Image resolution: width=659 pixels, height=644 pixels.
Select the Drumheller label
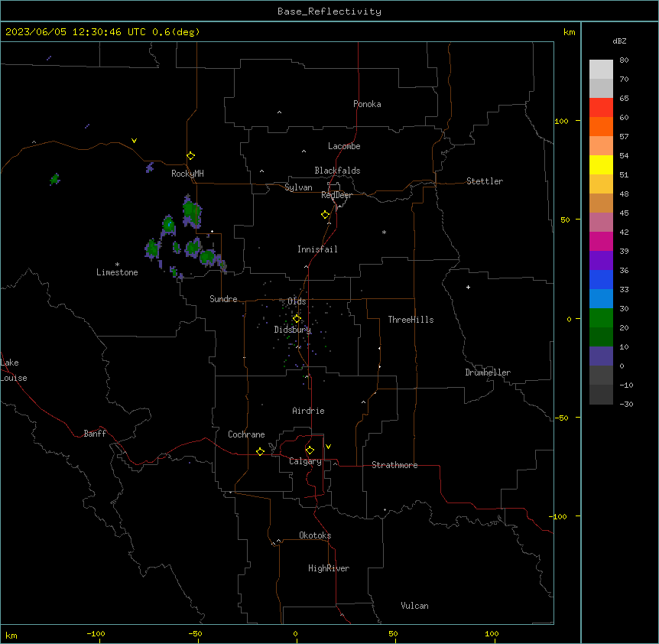[488, 372]
